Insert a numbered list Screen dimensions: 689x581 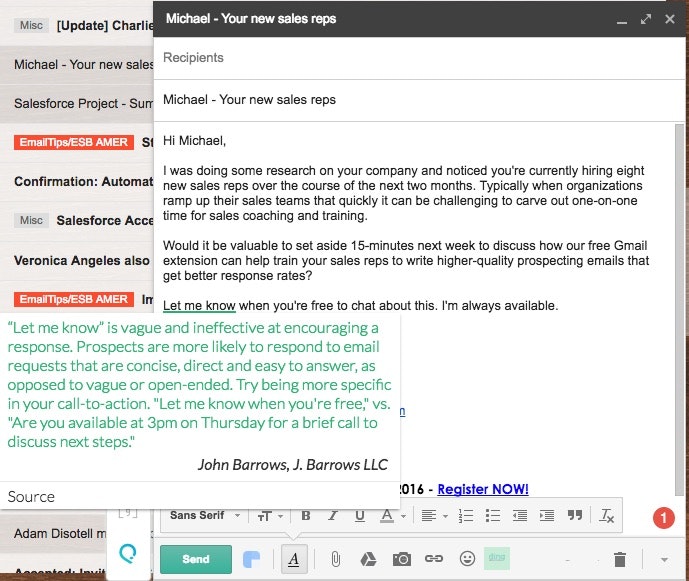[466, 516]
